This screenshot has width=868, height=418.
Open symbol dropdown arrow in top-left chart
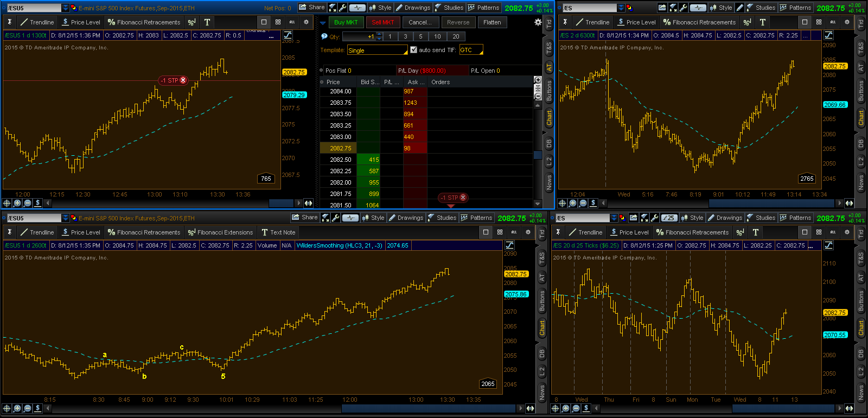66,8
